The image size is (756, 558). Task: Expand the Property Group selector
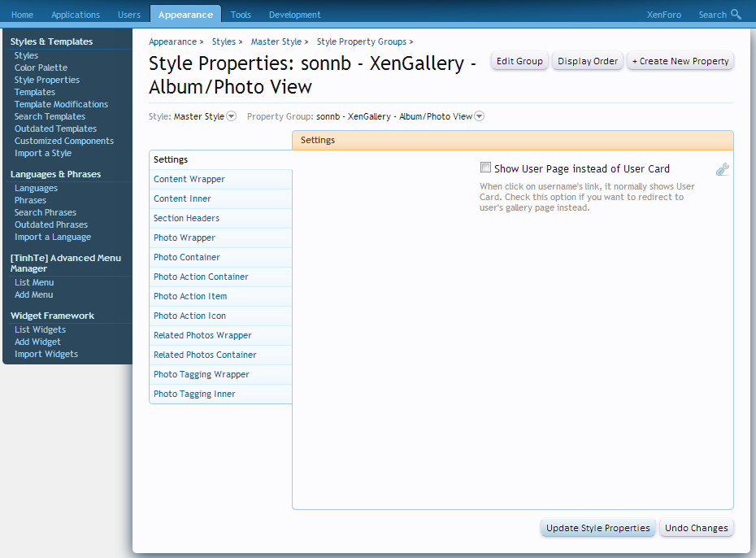(x=480, y=116)
